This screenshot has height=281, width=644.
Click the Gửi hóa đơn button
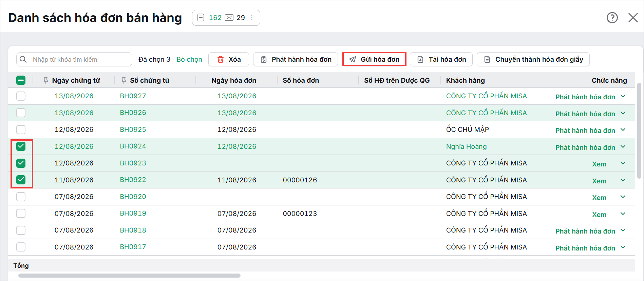(x=374, y=59)
